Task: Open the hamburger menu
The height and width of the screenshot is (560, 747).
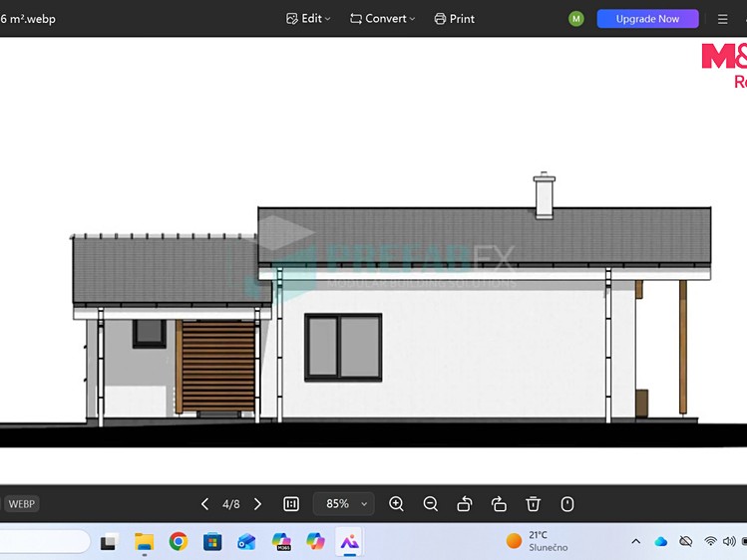Action: (722, 19)
